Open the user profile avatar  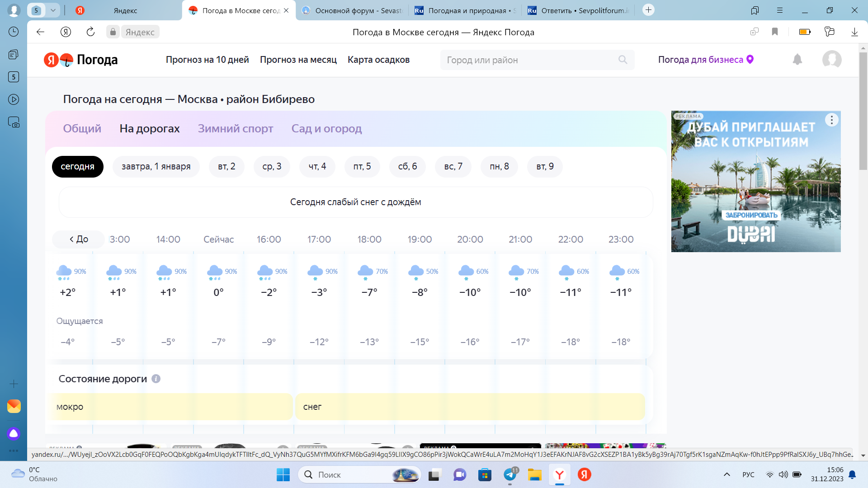coord(832,60)
